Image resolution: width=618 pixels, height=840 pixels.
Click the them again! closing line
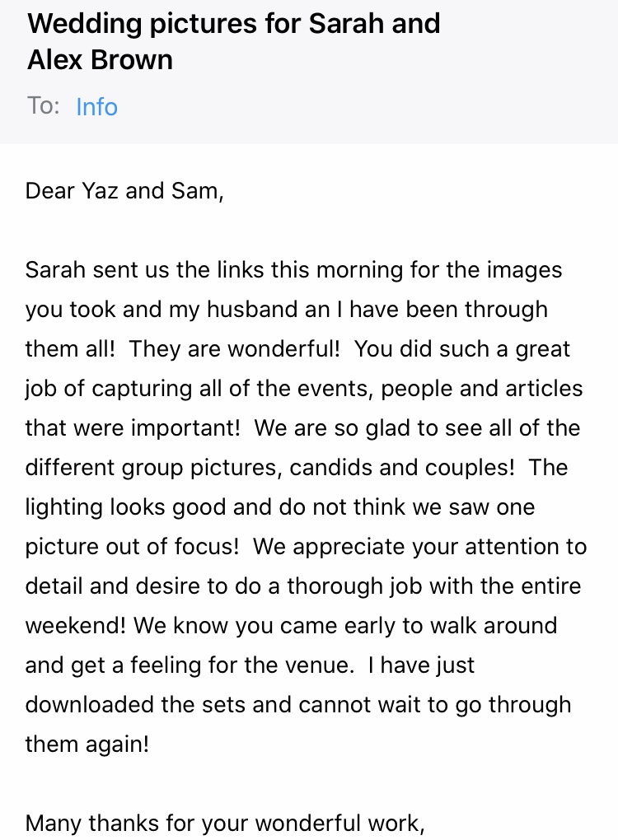(87, 744)
